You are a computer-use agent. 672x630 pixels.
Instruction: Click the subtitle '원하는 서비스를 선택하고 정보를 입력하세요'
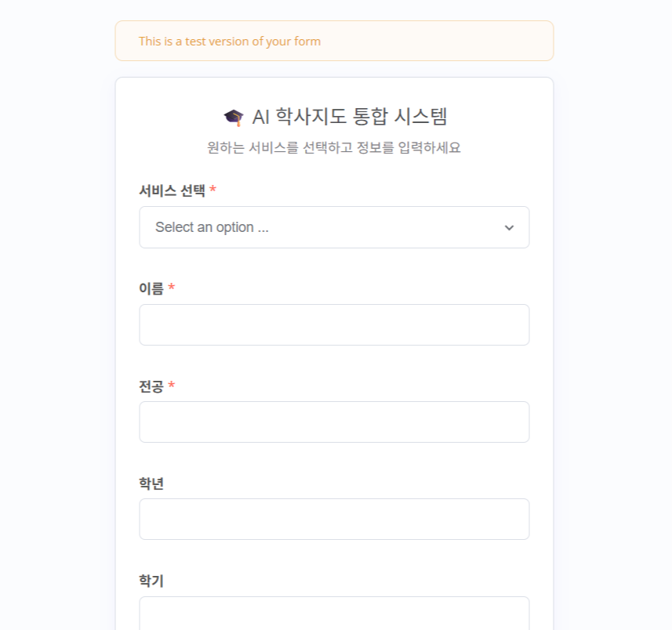(x=334, y=147)
